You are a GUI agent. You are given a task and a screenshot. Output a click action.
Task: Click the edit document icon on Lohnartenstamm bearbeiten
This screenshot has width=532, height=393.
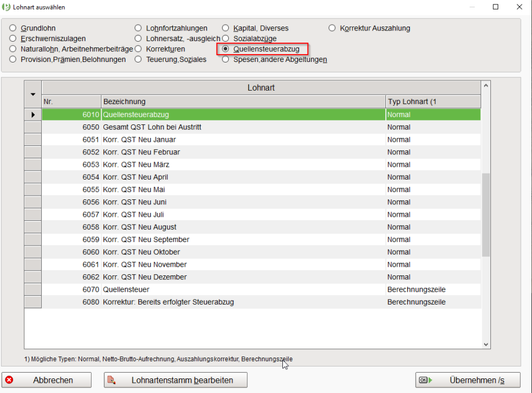(x=111, y=379)
